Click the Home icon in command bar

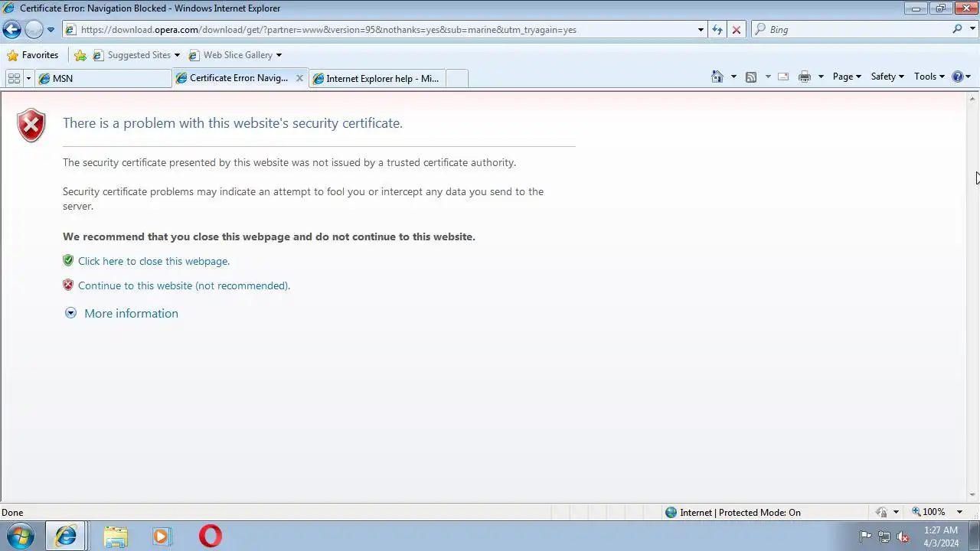pos(717,77)
